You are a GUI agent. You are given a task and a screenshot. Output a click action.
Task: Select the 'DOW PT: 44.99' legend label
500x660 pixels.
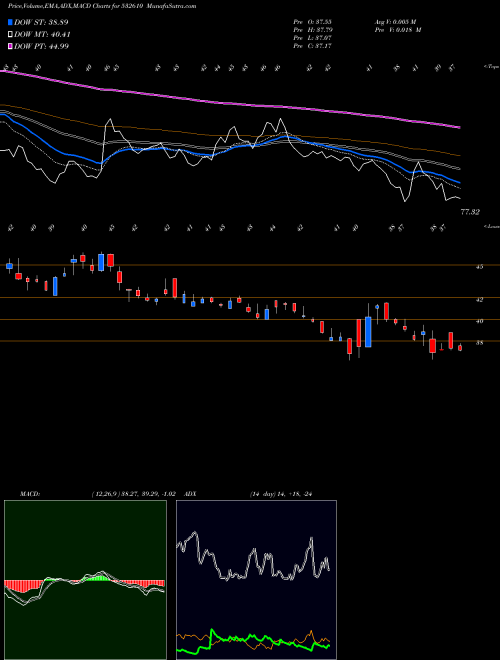(x=41, y=46)
